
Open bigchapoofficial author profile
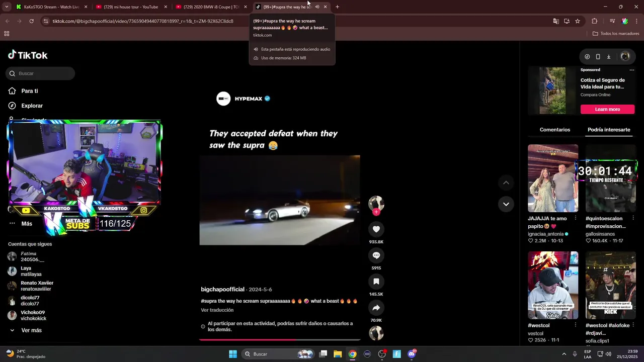[x=222, y=290]
